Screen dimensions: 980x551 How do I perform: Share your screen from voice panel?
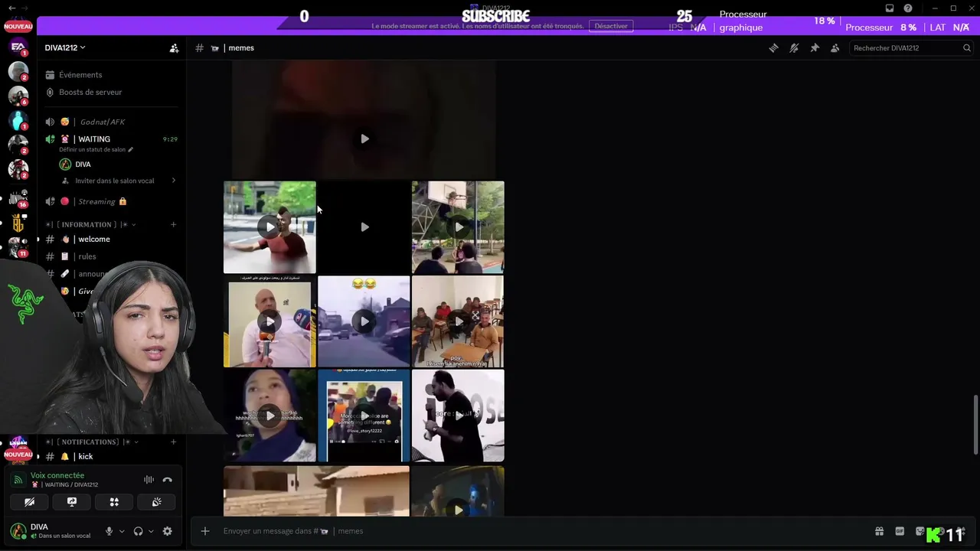[72, 502]
